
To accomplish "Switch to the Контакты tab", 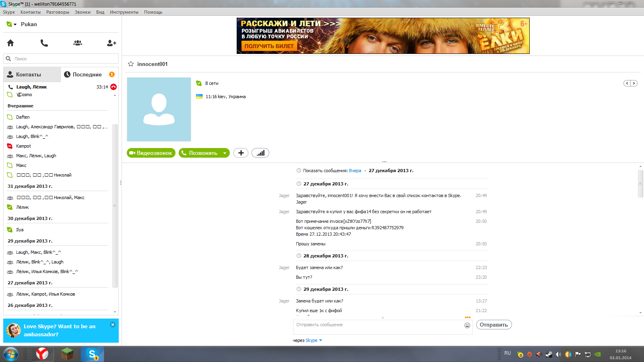I will [32, 74].
